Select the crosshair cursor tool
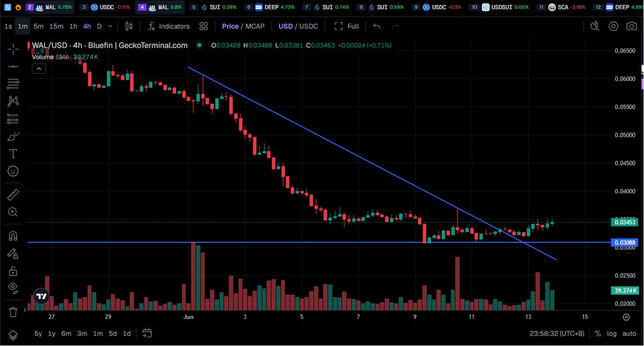The image size is (644, 346). click(13, 48)
